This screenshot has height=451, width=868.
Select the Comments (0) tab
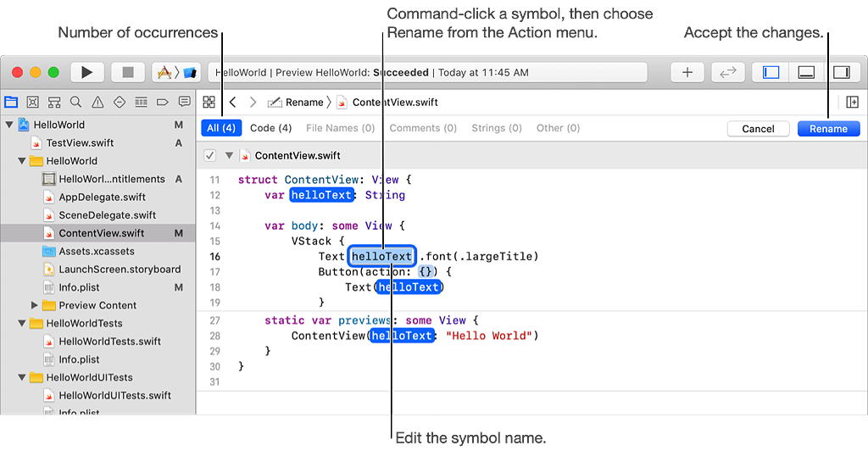click(x=423, y=128)
